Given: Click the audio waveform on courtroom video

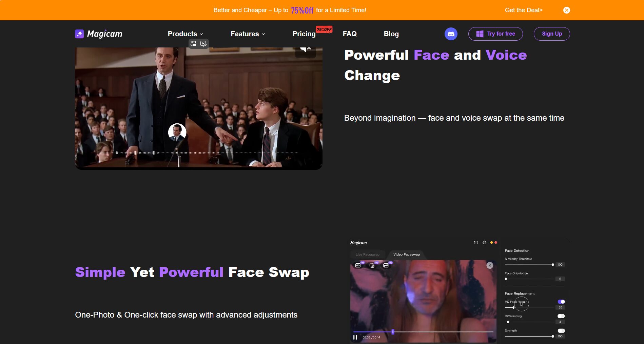Looking at the screenshot, I should pos(198,153).
